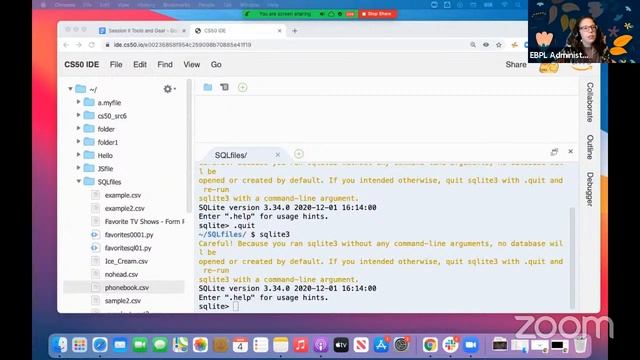Open a new Chrome tab
The width and height of the screenshot is (640, 360).
point(295,31)
